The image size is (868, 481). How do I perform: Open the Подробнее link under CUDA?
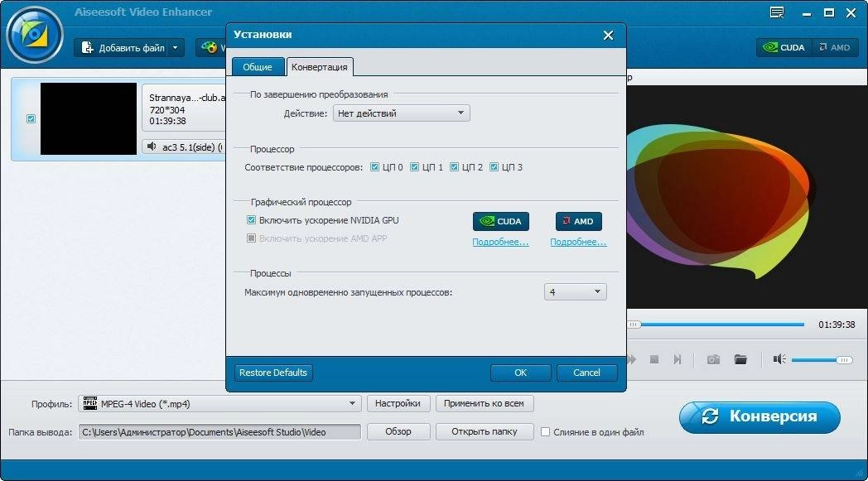tap(500, 242)
